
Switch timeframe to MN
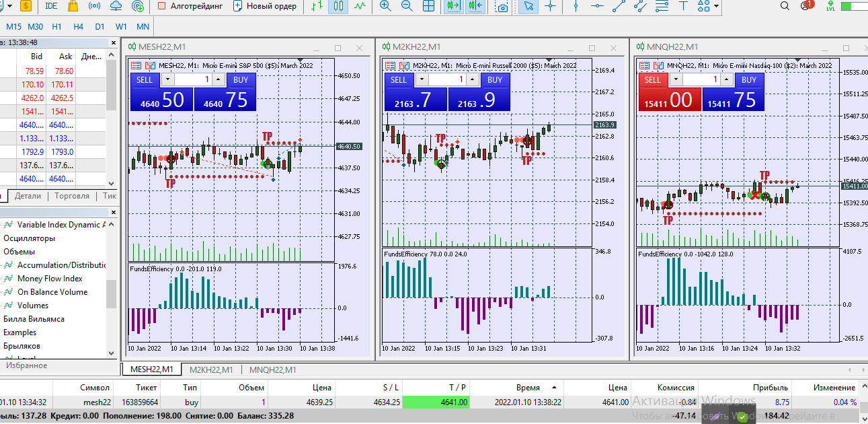[x=143, y=27]
